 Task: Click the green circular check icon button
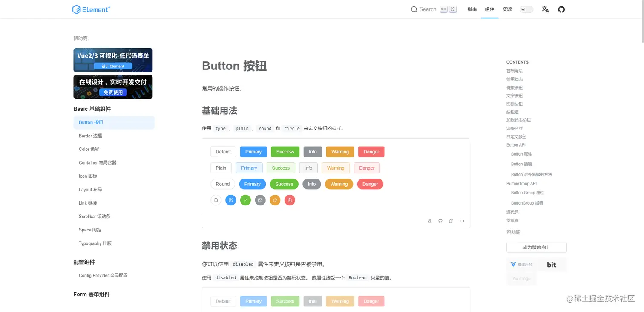click(x=245, y=200)
